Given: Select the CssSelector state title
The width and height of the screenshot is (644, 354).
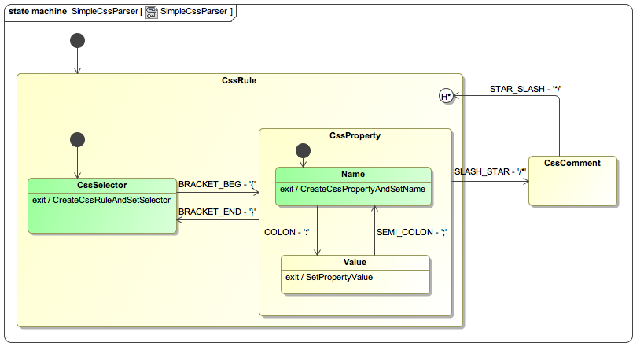Looking at the screenshot, I should (x=101, y=185).
